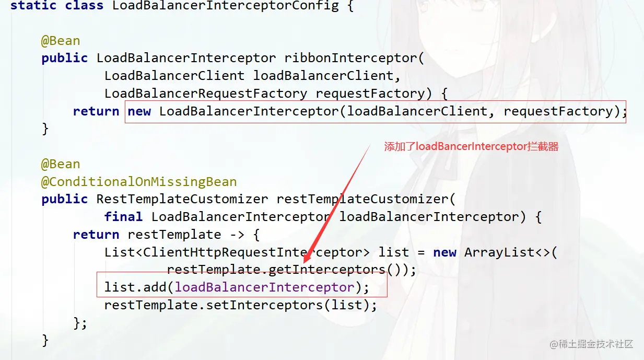
Task: Click LoadBalancerRequestFactory type in parameter list
Action: (206, 94)
